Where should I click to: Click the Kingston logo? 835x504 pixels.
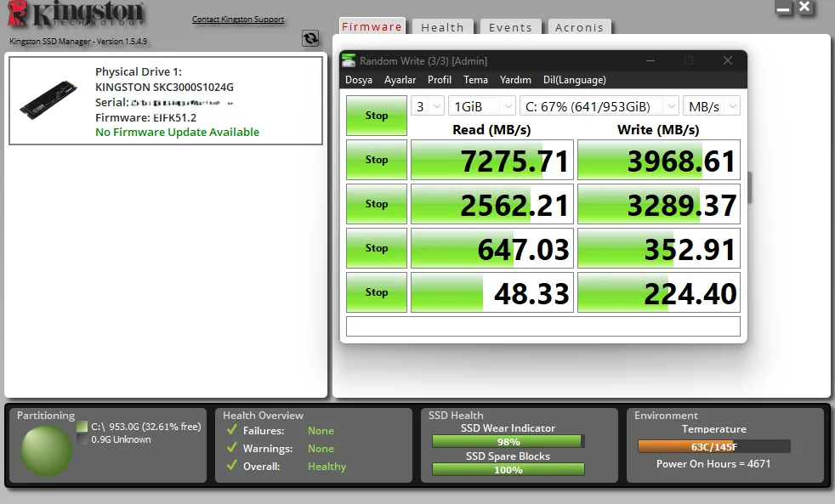pos(77,14)
